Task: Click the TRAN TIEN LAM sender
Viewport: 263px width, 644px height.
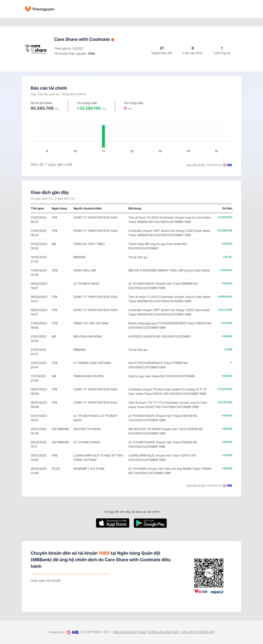Action: pyautogui.click(x=84, y=271)
